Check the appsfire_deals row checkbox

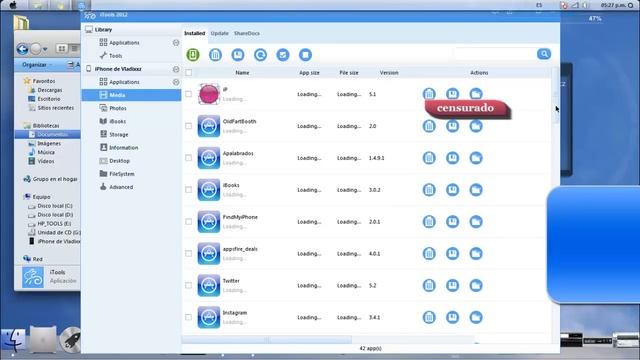click(x=189, y=253)
